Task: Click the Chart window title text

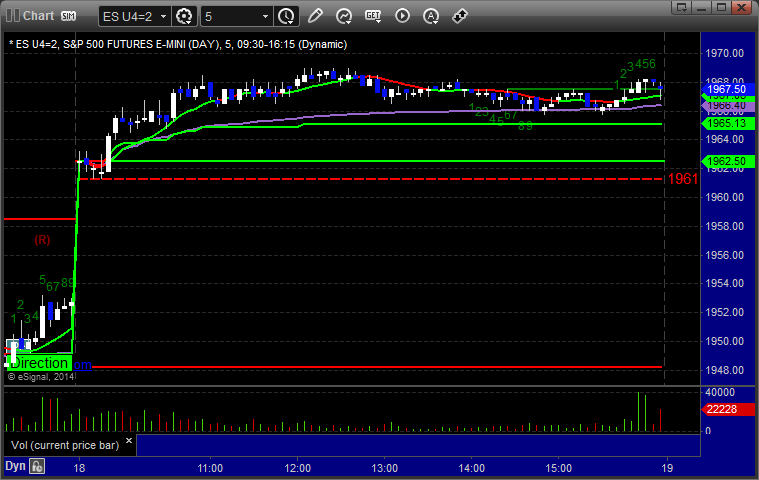Action: pos(39,15)
